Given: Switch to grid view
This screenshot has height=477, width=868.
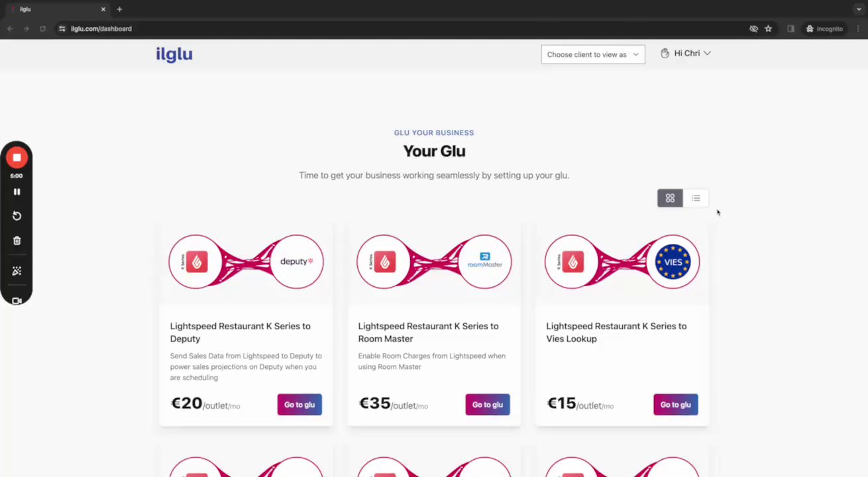Looking at the screenshot, I should coord(670,198).
